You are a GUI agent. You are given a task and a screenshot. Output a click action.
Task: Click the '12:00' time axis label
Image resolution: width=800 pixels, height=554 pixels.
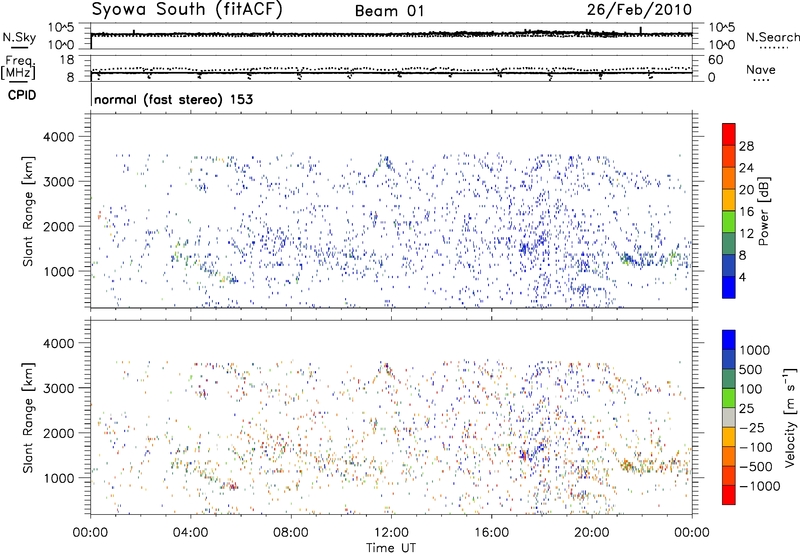click(x=391, y=533)
